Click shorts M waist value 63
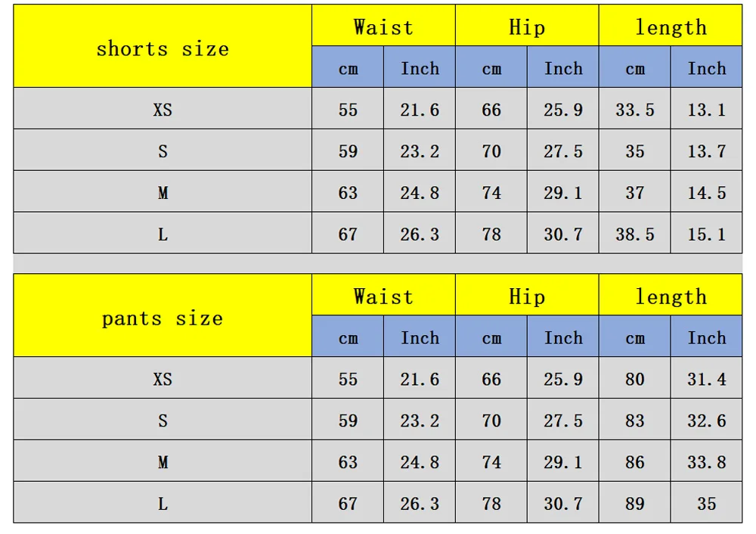Image resolution: width=756 pixels, height=534 pixels. (x=348, y=191)
